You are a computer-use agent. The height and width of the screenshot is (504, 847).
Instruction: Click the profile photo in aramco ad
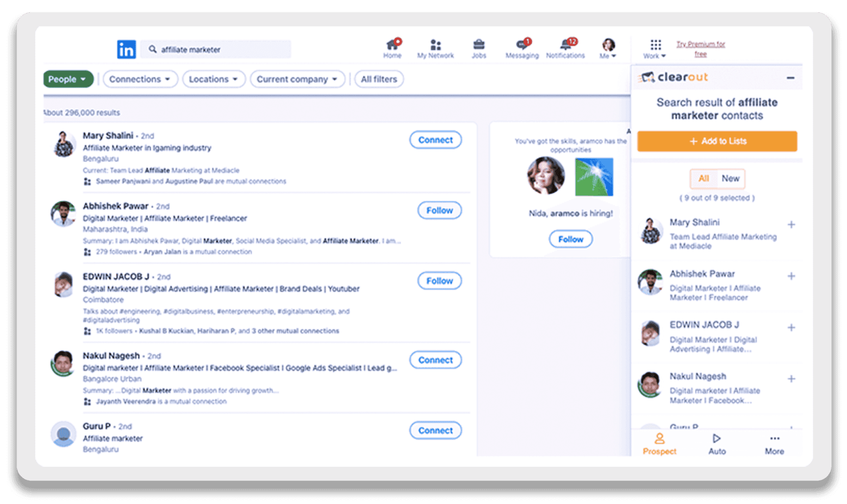[546, 176]
